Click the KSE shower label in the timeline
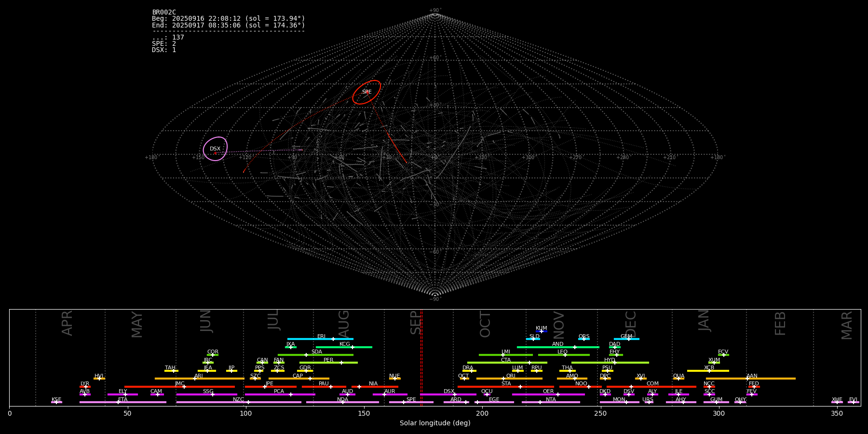 (x=56, y=400)
